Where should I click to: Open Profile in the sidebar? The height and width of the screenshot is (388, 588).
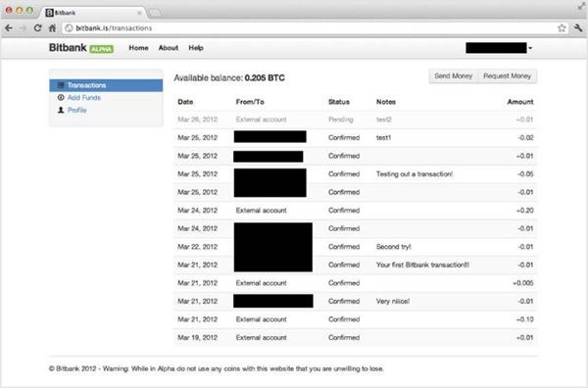[x=76, y=110]
